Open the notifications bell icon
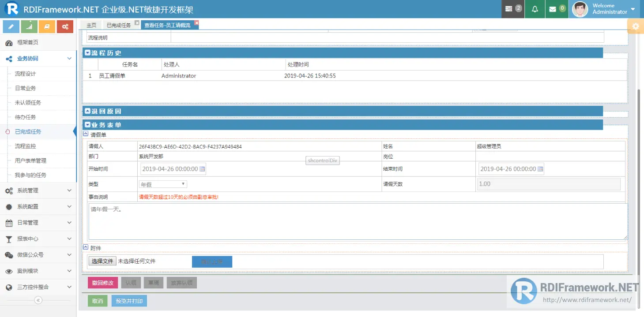Image resolution: width=644 pixels, height=317 pixels. click(x=535, y=9)
